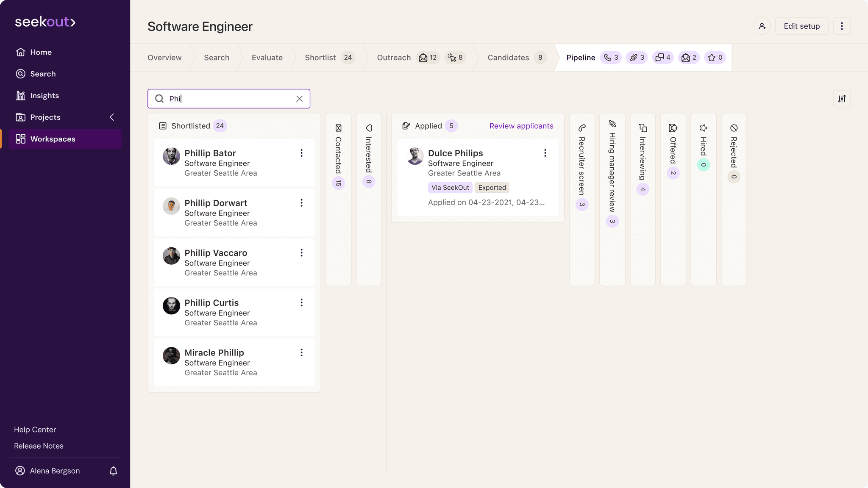Open the Dulce Philips card menu

tap(545, 153)
